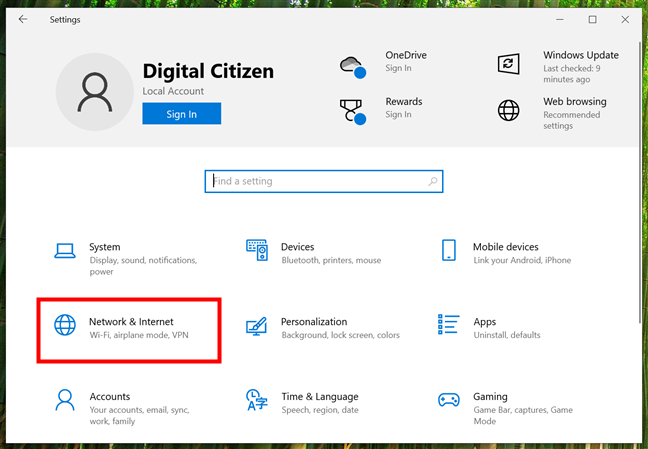This screenshot has height=449, width=648.
Task: Click the Mobile devices phone icon
Action: 449,250
